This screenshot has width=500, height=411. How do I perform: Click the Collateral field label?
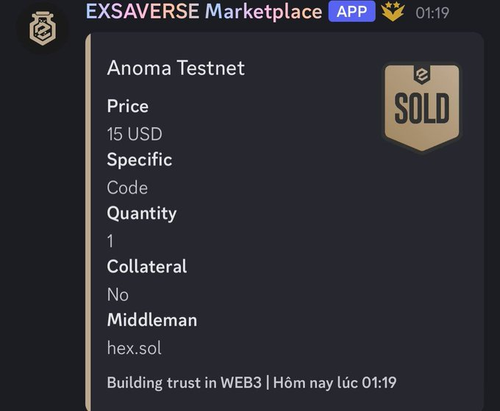(147, 266)
